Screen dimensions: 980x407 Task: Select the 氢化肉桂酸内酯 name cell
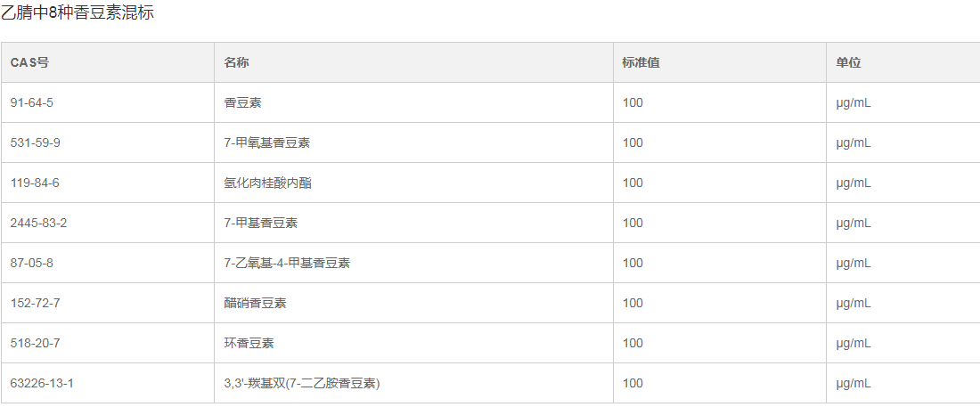coord(267,183)
